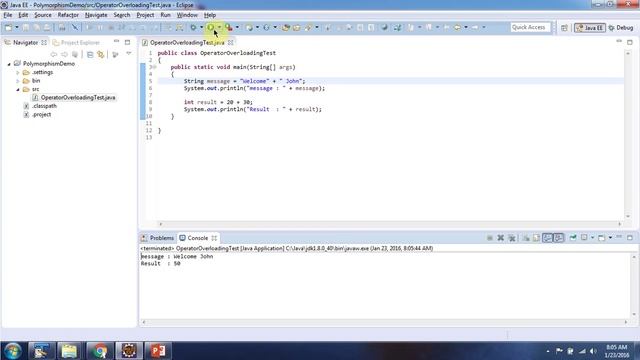Select the Console tab
This screenshot has height=360, width=640.
click(198, 238)
